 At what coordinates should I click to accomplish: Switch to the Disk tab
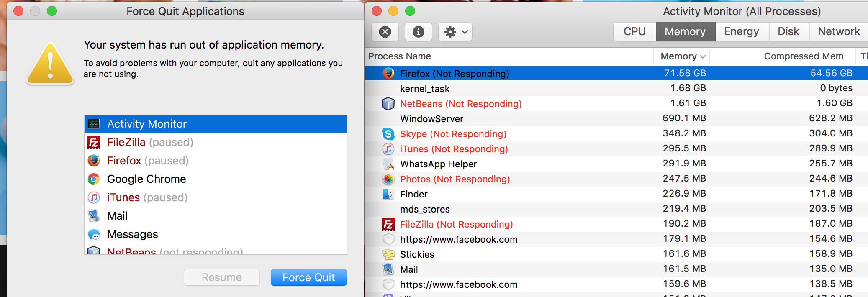[x=788, y=31]
